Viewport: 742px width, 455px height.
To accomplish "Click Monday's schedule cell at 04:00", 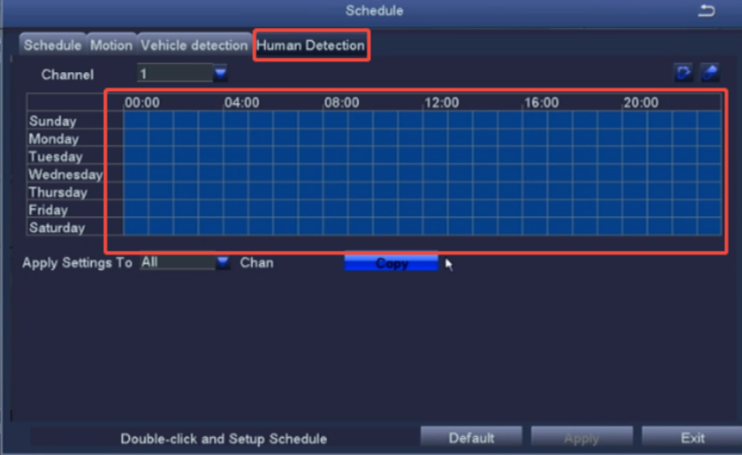I will click(x=236, y=139).
